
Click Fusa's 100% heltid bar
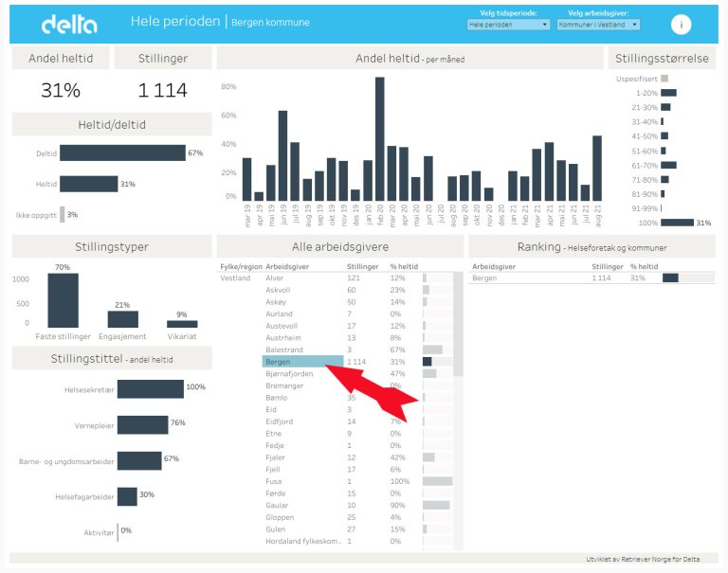pos(437,481)
